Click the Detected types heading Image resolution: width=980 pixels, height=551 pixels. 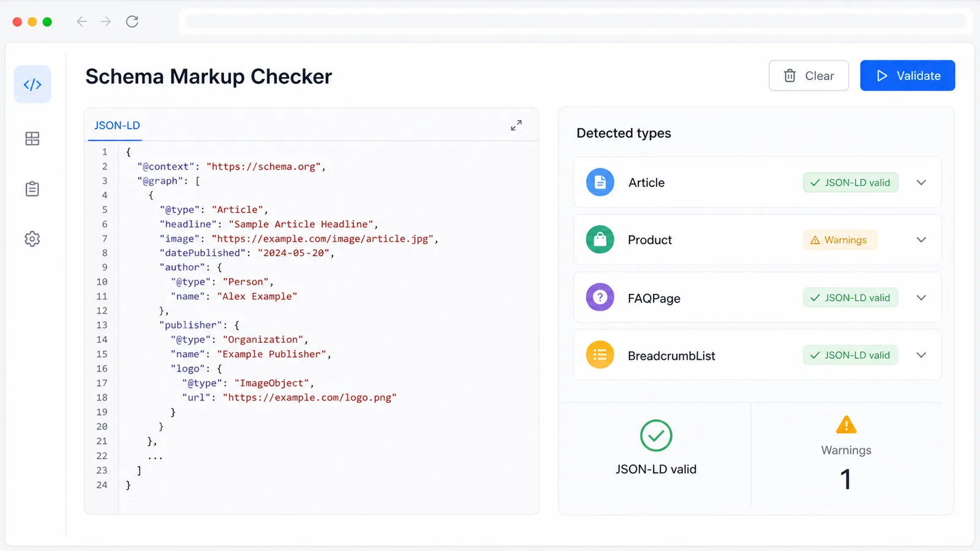point(624,133)
